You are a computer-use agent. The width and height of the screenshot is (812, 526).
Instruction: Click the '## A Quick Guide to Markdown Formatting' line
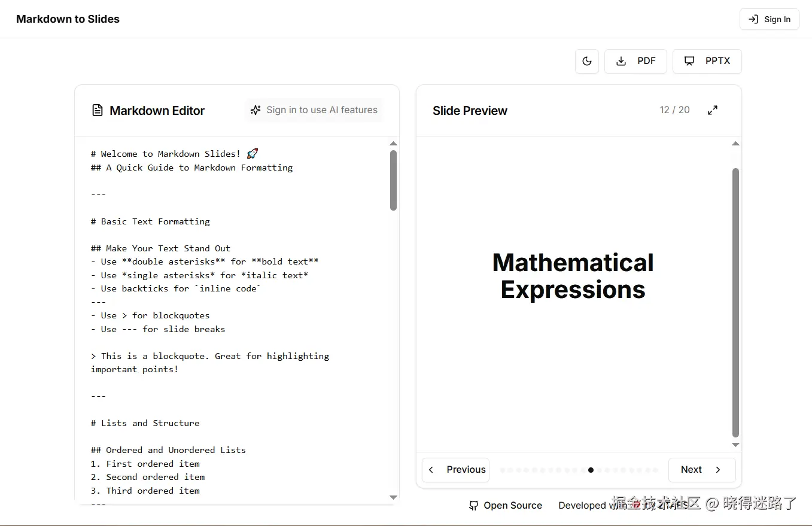(x=192, y=168)
